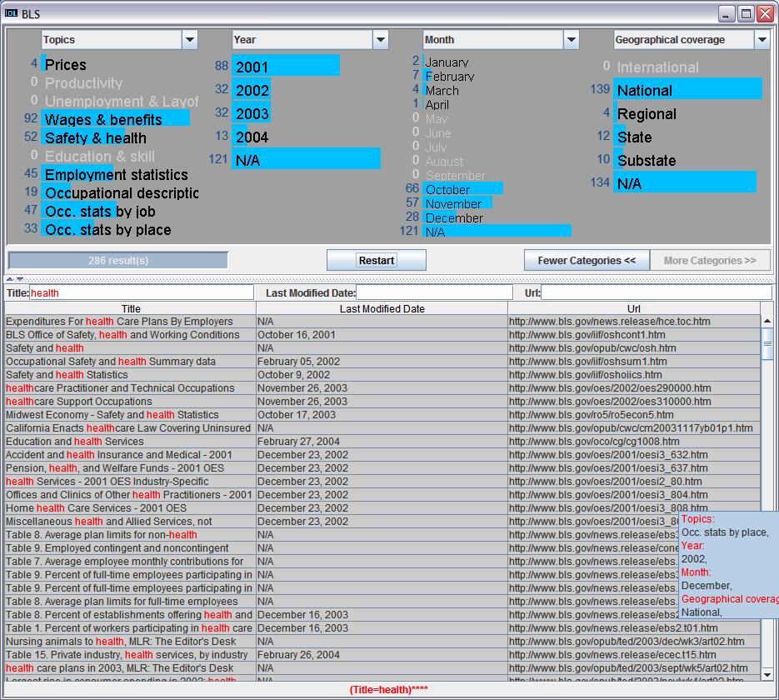Open the Topics category dropdown

tap(190, 40)
